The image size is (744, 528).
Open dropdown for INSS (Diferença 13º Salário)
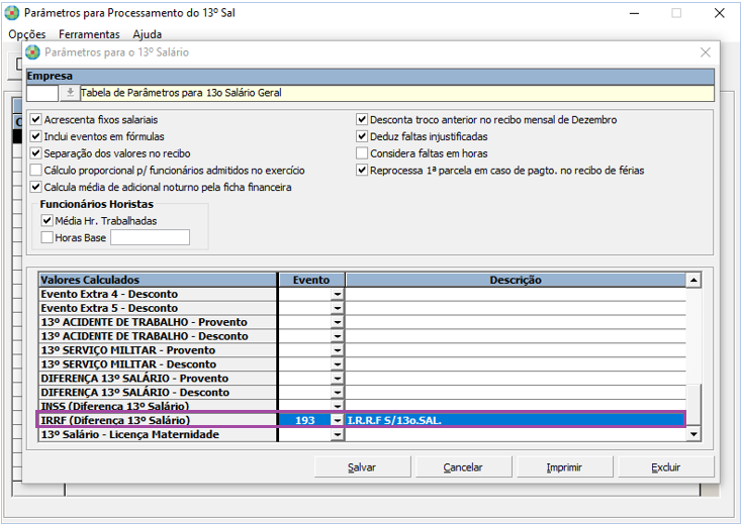337,406
